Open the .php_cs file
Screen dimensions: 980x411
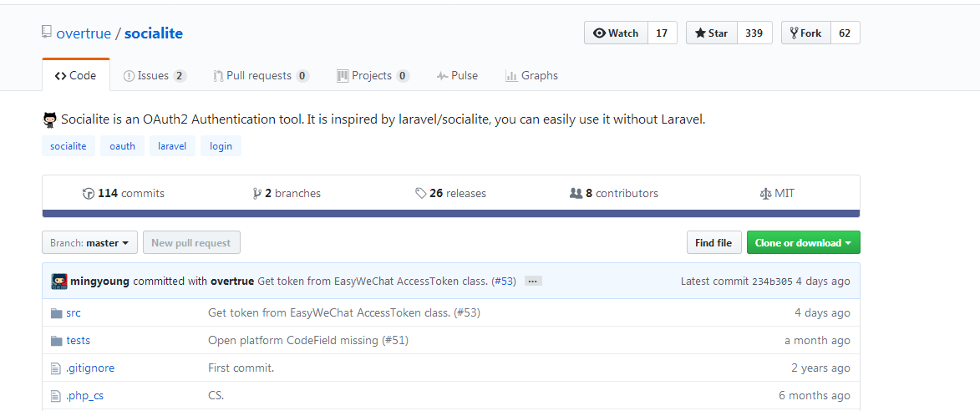[x=85, y=395]
